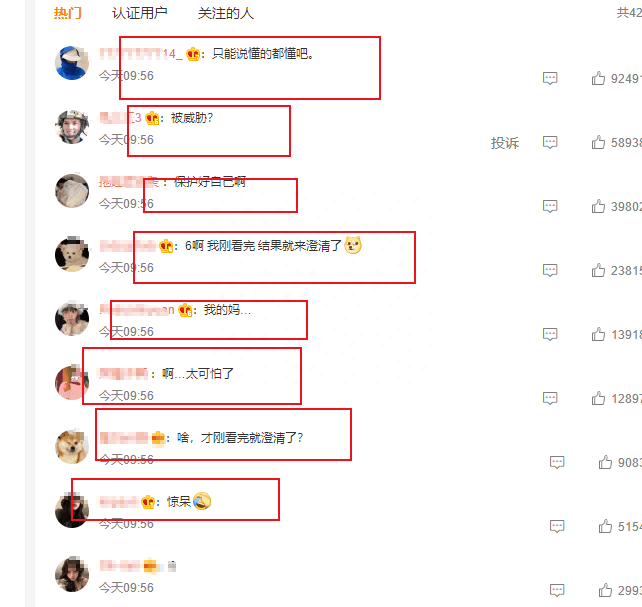Image resolution: width=642 pixels, height=607 pixels.
Task: Open the Shiba dog avatar profile
Action: 72,447
